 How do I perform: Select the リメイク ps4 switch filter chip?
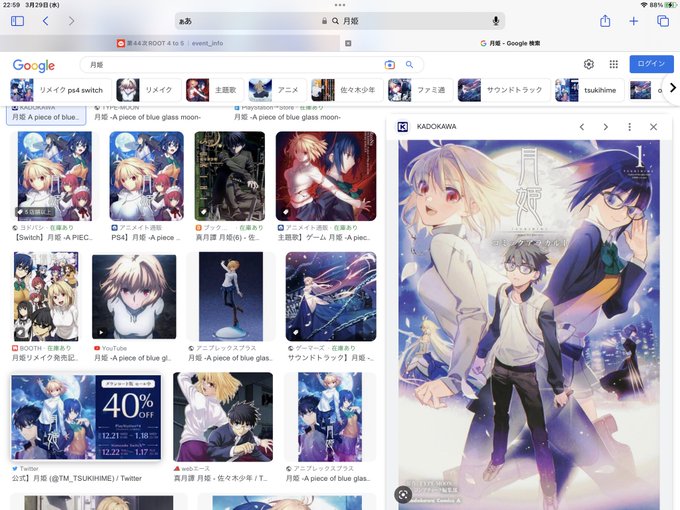(60, 90)
